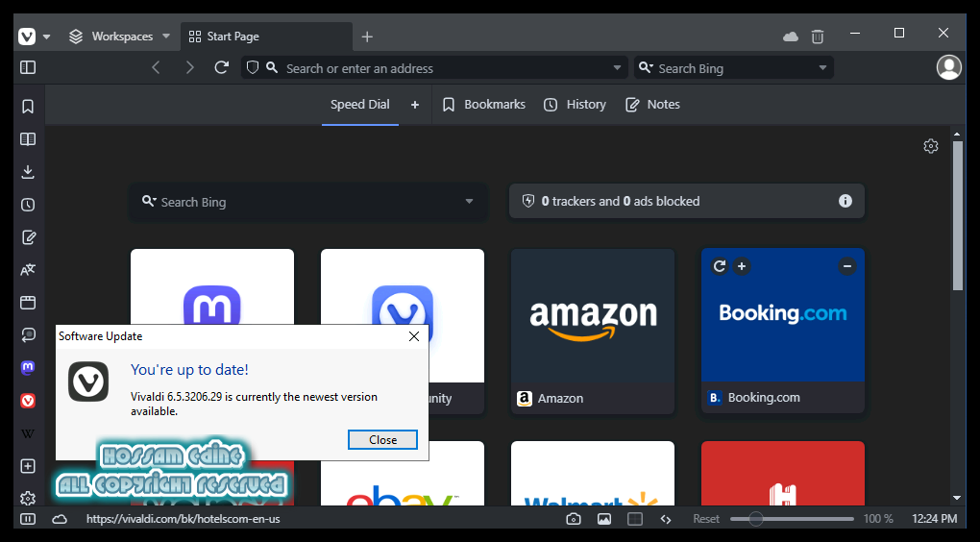The image size is (980, 542).
Task: Close the Software Update dialog with Close button
Action: [382, 439]
